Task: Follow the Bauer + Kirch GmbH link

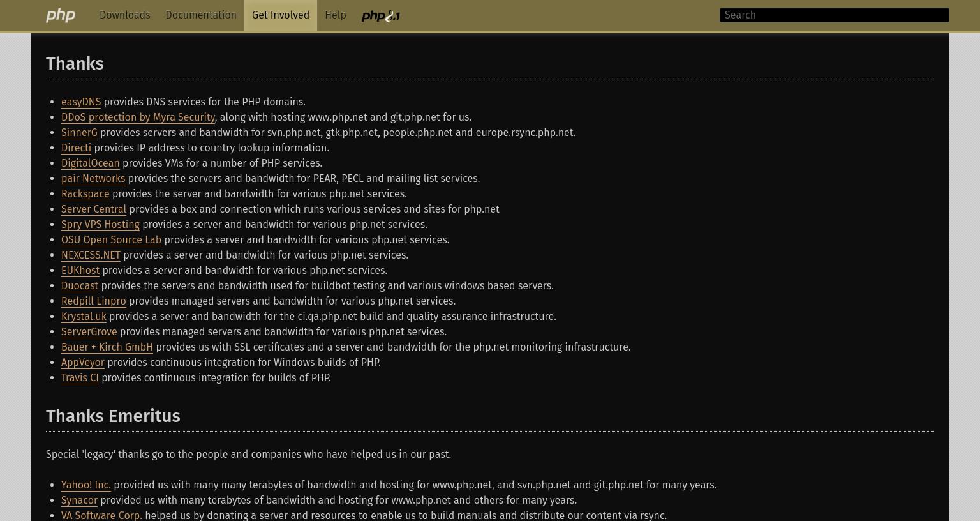Action: coord(107,347)
